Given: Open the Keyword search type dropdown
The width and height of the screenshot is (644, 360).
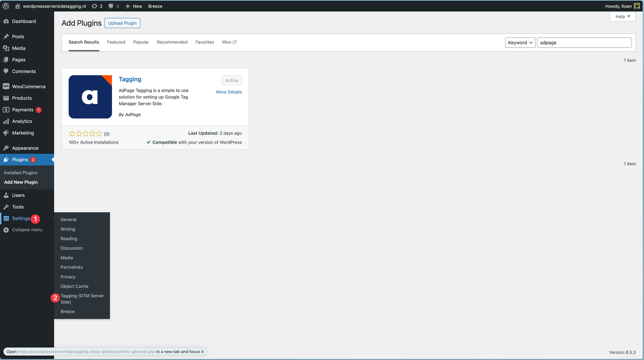Looking at the screenshot, I should (520, 43).
